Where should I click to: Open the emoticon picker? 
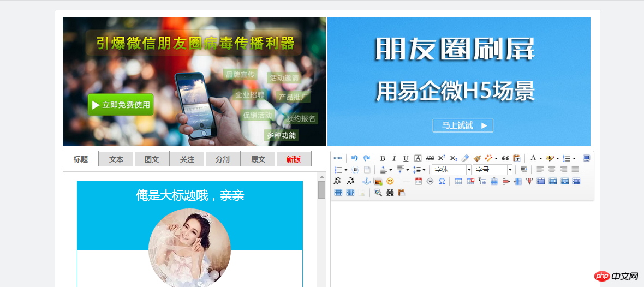(x=390, y=182)
